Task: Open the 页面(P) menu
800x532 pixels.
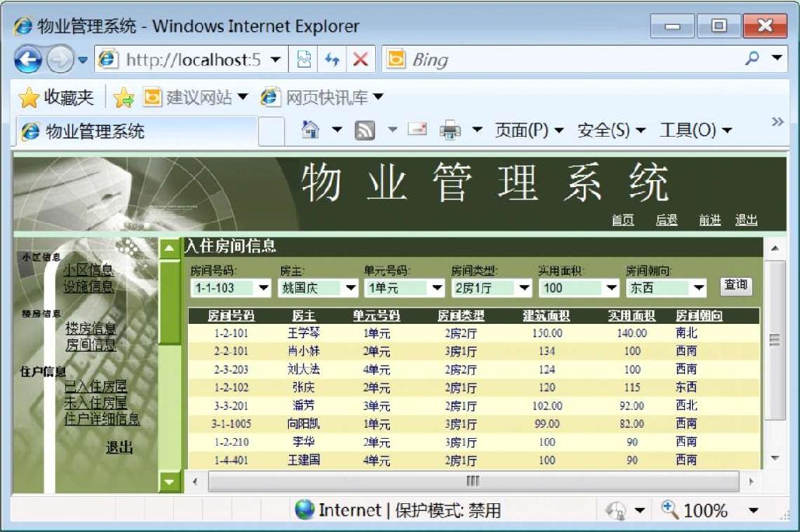Action: (x=529, y=130)
